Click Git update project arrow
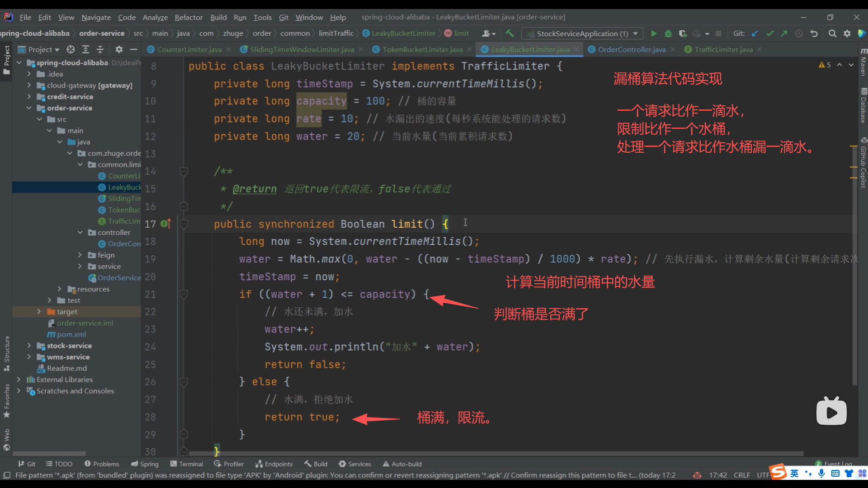868x488 pixels. pos(755,33)
